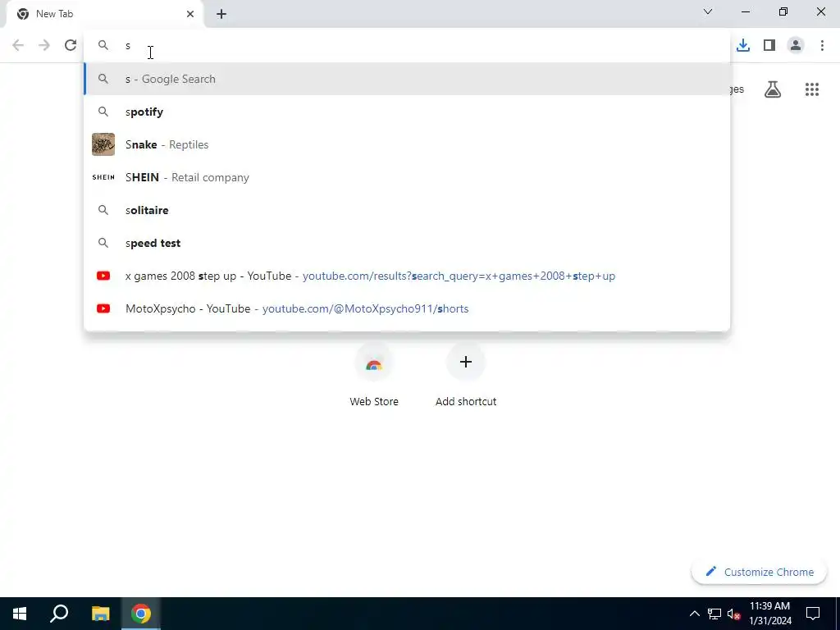
Task: Choose the 'speed test' suggestion
Action: (407, 243)
